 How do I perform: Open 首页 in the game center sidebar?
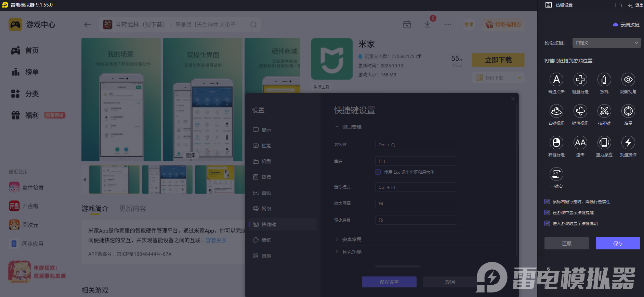[25, 50]
